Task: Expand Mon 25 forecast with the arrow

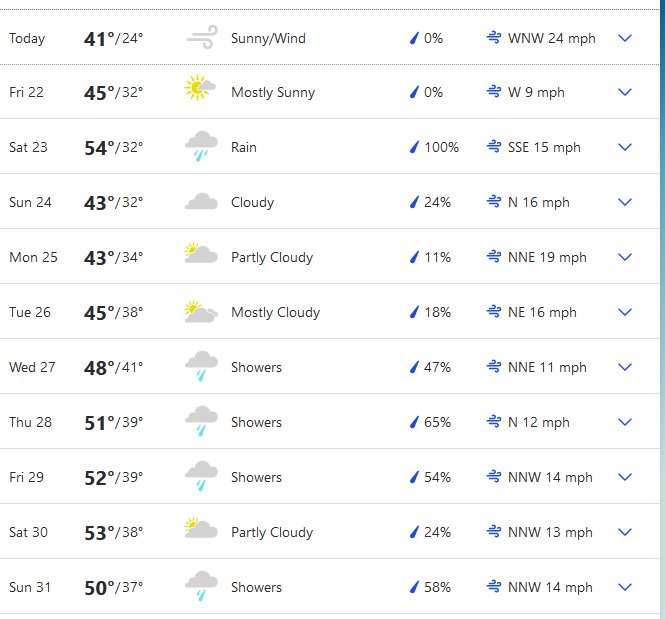Action: pos(625,257)
